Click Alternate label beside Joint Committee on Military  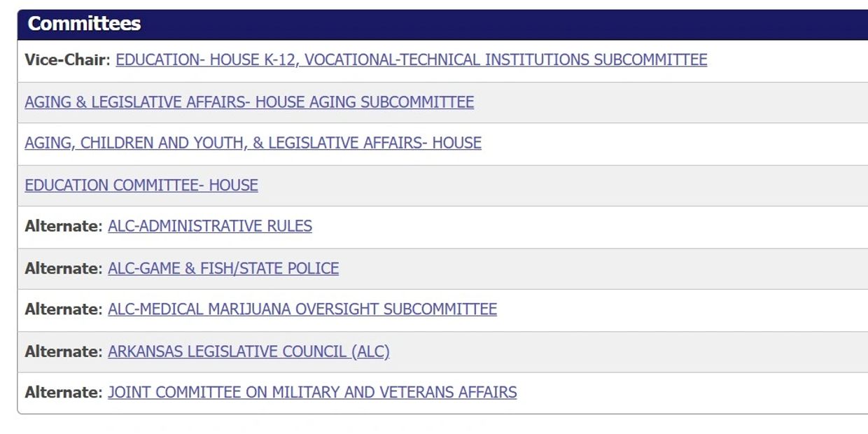(x=63, y=392)
